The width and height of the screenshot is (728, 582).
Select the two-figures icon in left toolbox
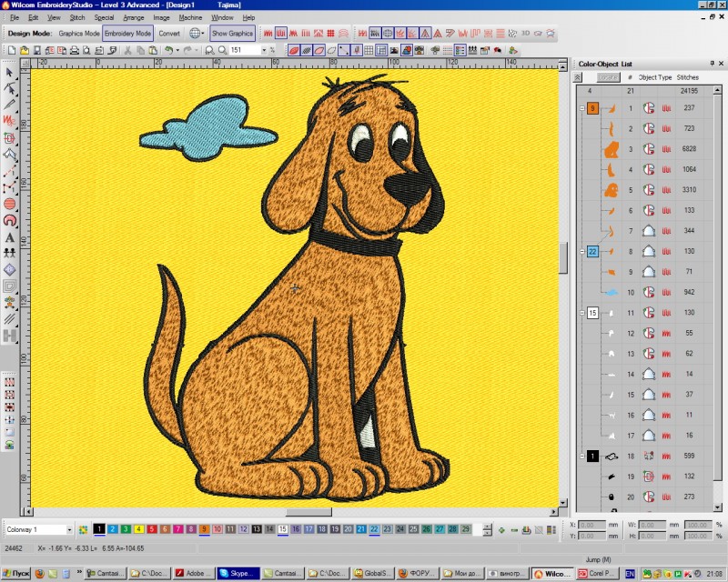[9, 254]
